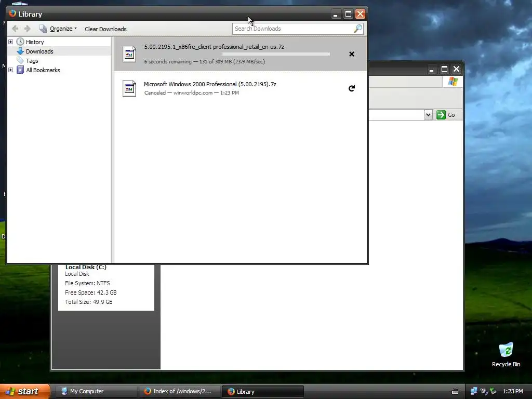This screenshot has height=399, width=532.
Task: Click the keyboard icon in the taskbar
Action: (455, 392)
